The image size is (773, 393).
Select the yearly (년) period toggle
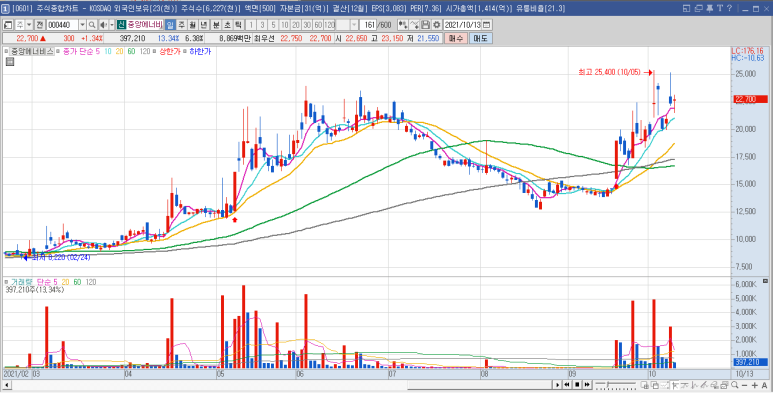[x=204, y=25]
